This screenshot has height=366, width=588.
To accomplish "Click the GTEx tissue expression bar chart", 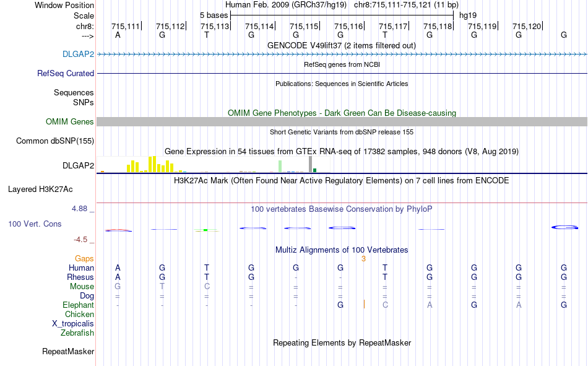I will pyautogui.click(x=214, y=164).
